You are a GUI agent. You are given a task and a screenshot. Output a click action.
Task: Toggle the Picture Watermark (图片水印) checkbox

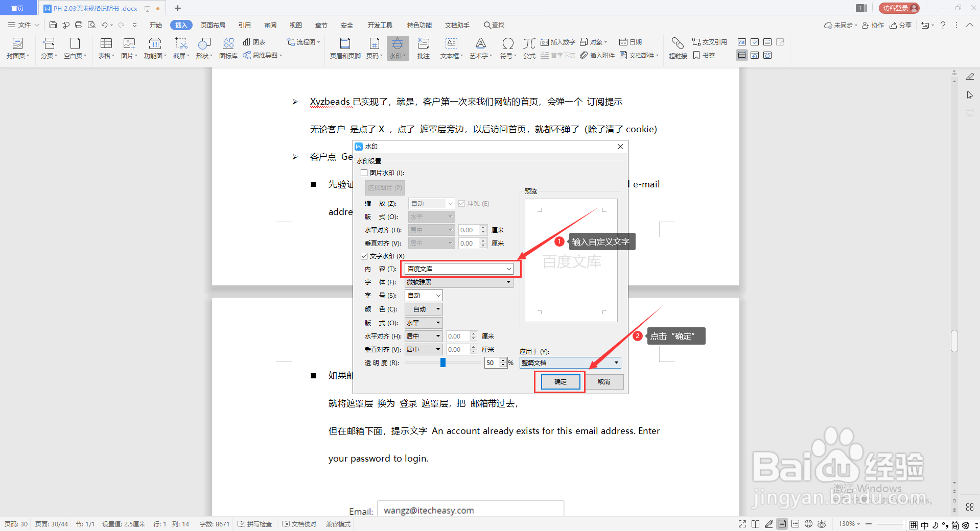pos(364,173)
